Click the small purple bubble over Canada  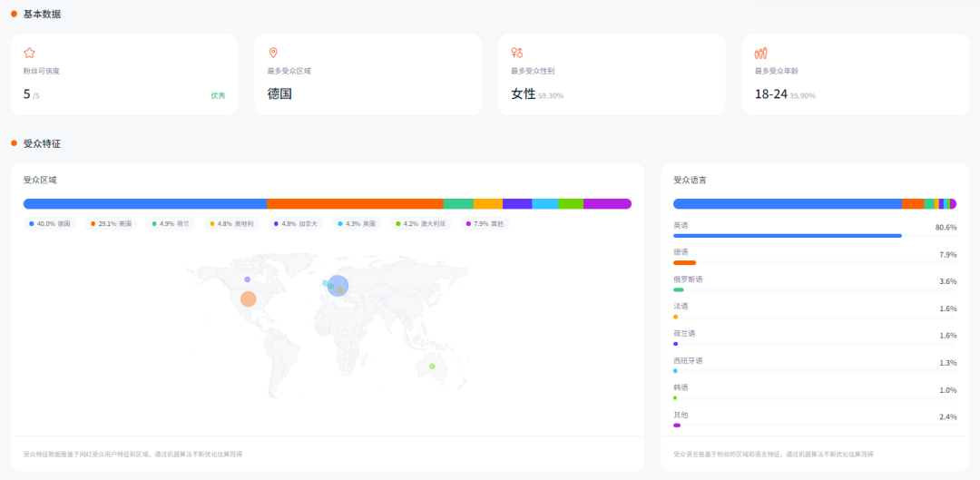248,279
